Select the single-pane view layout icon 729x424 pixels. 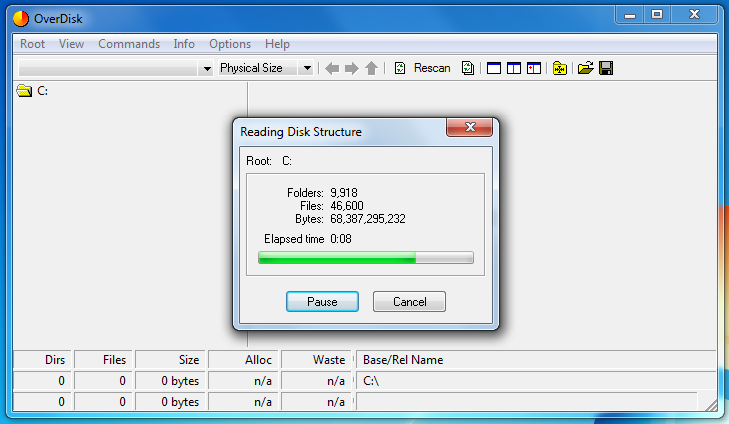pos(493,68)
